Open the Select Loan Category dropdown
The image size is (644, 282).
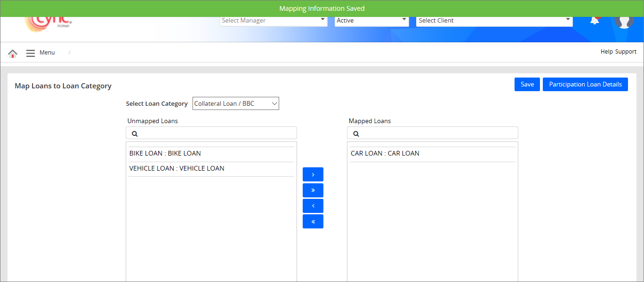[235, 103]
